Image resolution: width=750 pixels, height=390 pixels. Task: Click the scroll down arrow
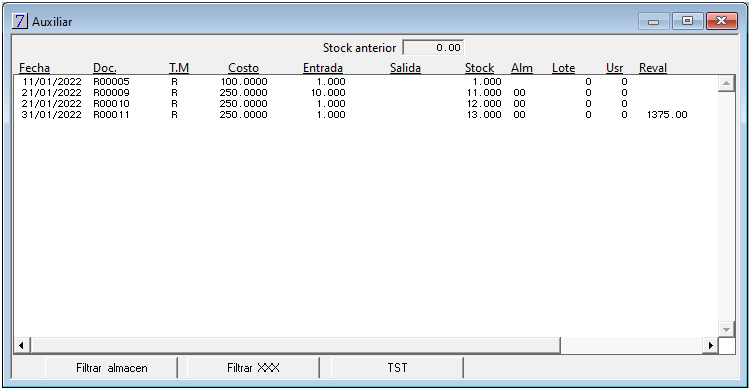pyautogui.click(x=726, y=329)
